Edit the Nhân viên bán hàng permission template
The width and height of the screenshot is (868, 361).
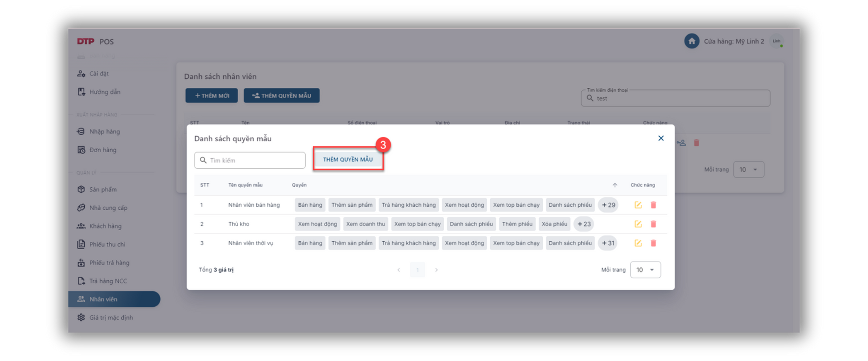[x=638, y=205]
